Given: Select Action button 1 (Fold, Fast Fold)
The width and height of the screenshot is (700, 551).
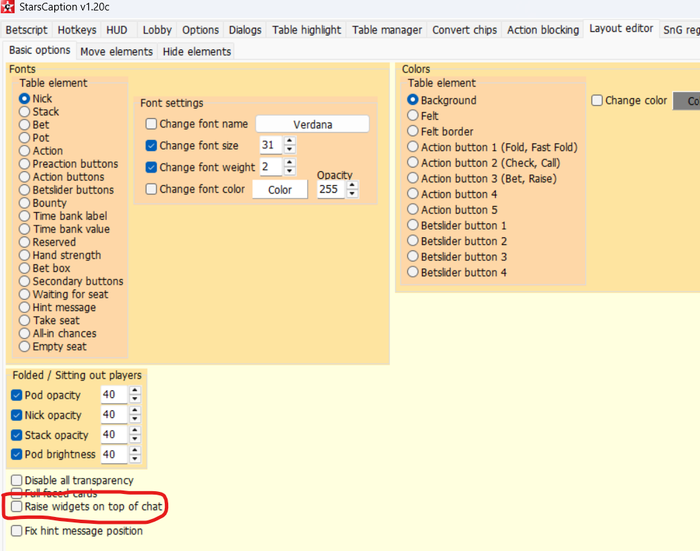Looking at the screenshot, I should pyautogui.click(x=413, y=147).
